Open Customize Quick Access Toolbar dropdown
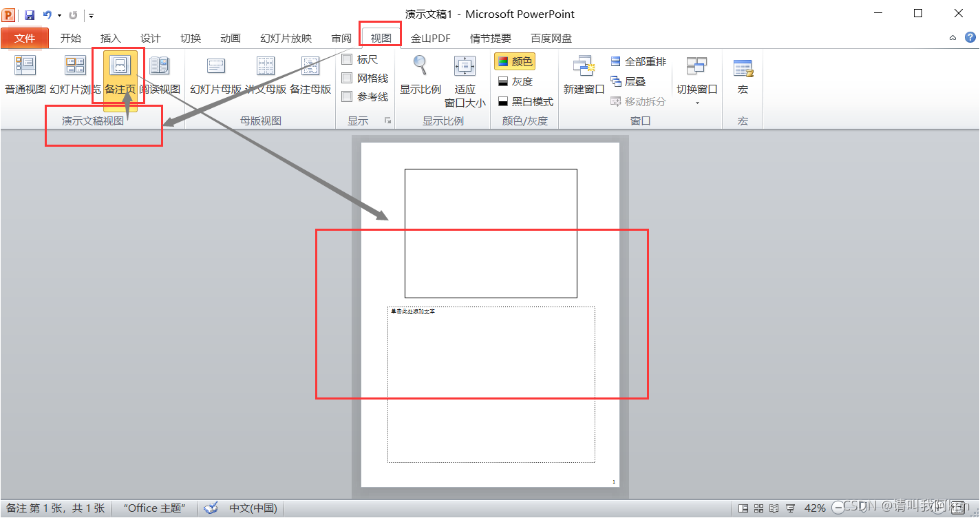This screenshot has height=518, width=980. pyautogui.click(x=92, y=15)
